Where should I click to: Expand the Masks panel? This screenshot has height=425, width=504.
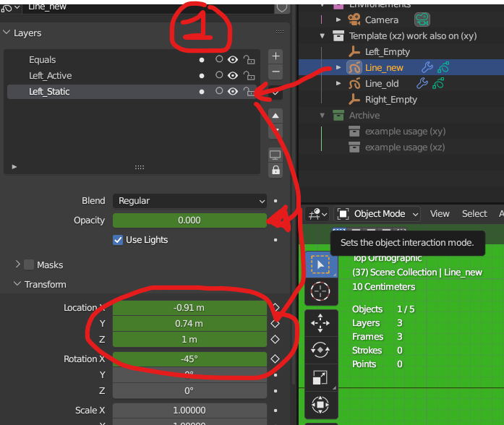click(x=17, y=265)
